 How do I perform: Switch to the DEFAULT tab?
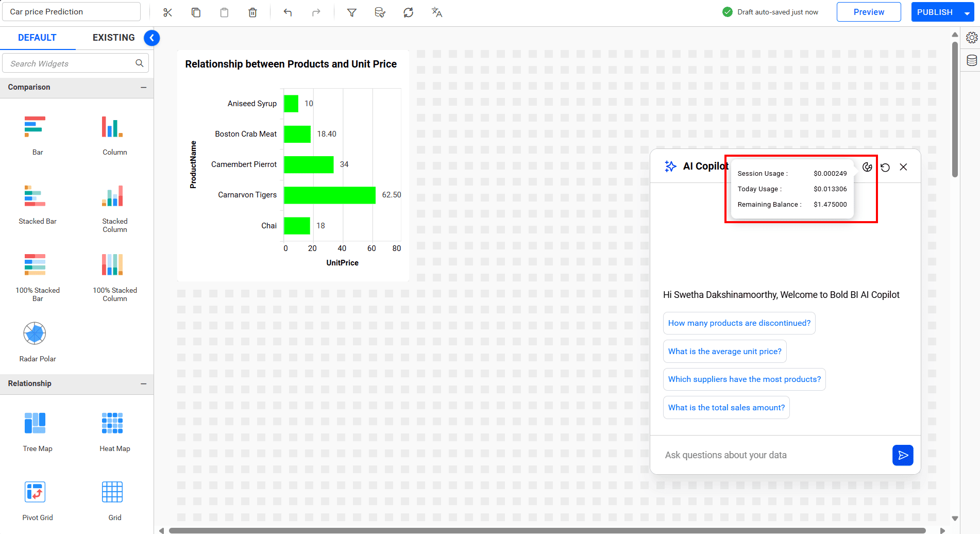pos(37,38)
